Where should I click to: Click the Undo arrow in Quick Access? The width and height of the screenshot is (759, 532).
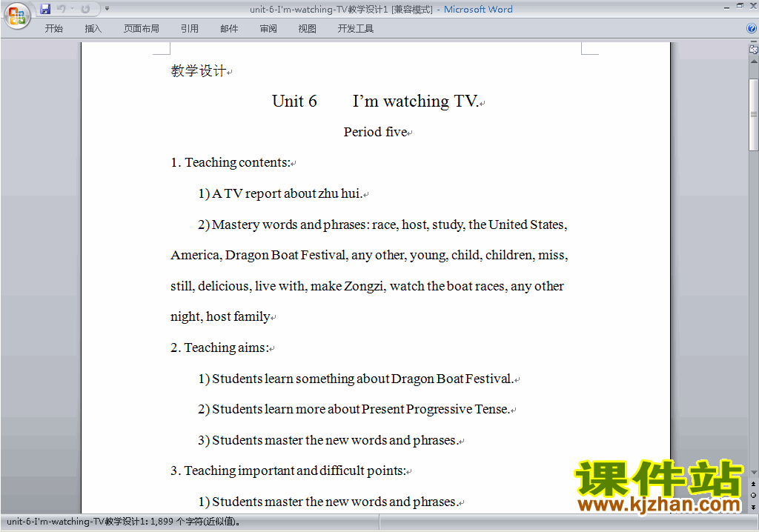[x=61, y=9]
